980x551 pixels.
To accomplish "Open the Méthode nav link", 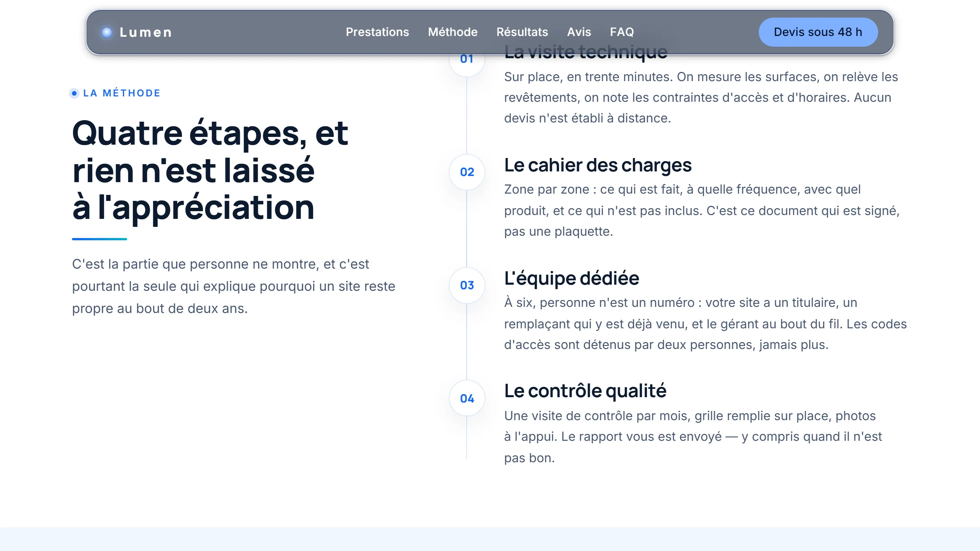I will tap(452, 32).
